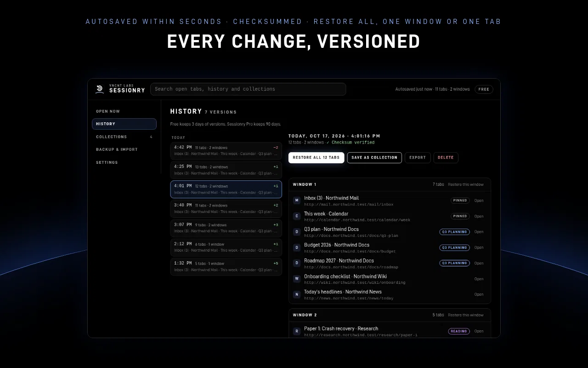This screenshot has height=368, width=588.
Task: Click the Q3 Planning tag on Budget 2026
Action: click(454, 247)
